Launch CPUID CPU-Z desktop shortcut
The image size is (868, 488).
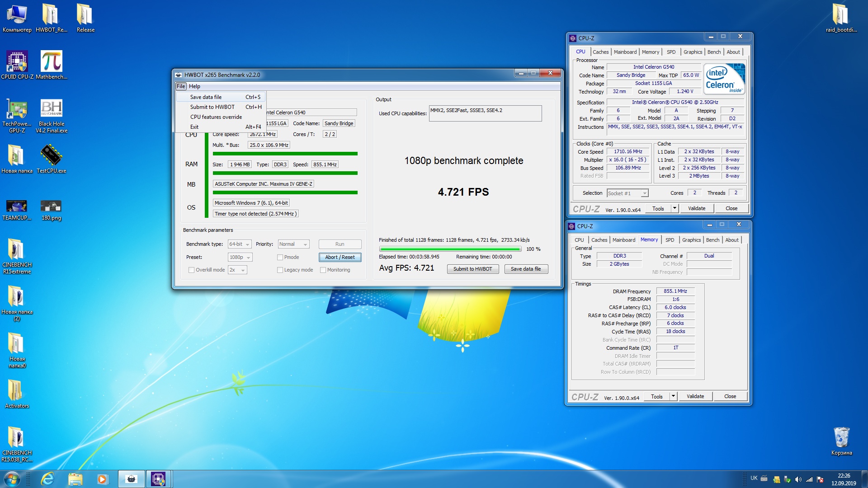tap(17, 66)
